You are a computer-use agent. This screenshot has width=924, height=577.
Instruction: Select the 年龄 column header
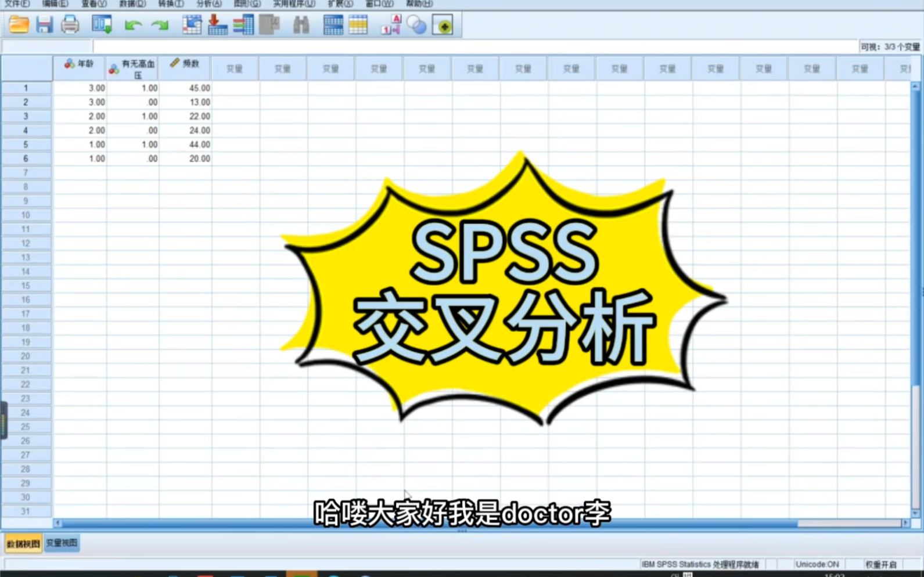[x=80, y=68]
